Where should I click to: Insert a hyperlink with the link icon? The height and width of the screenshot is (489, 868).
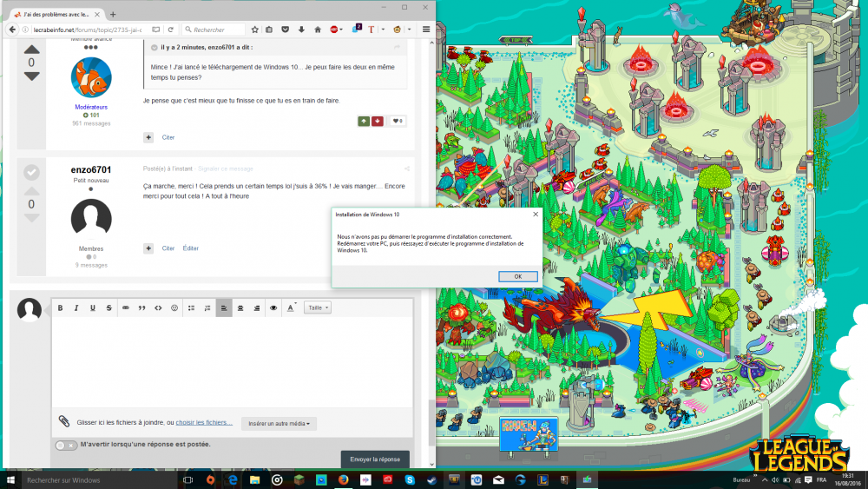(126, 308)
